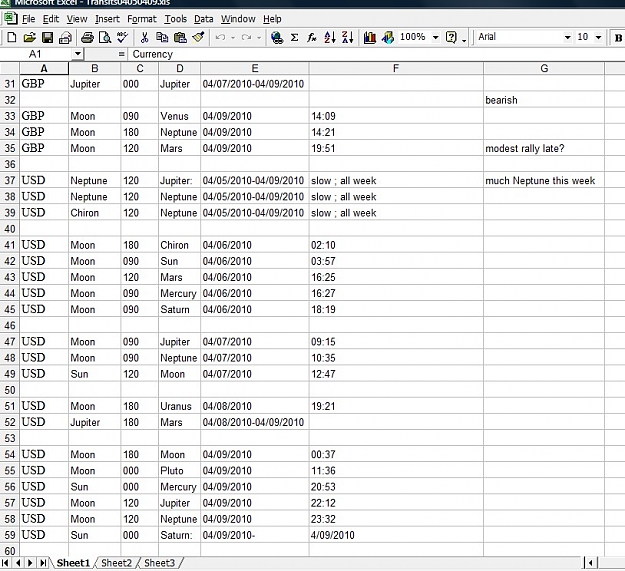The width and height of the screenshot is (625, 571).
Task: Click the first sheet tab scroll button
Action: tap(6, 563)
